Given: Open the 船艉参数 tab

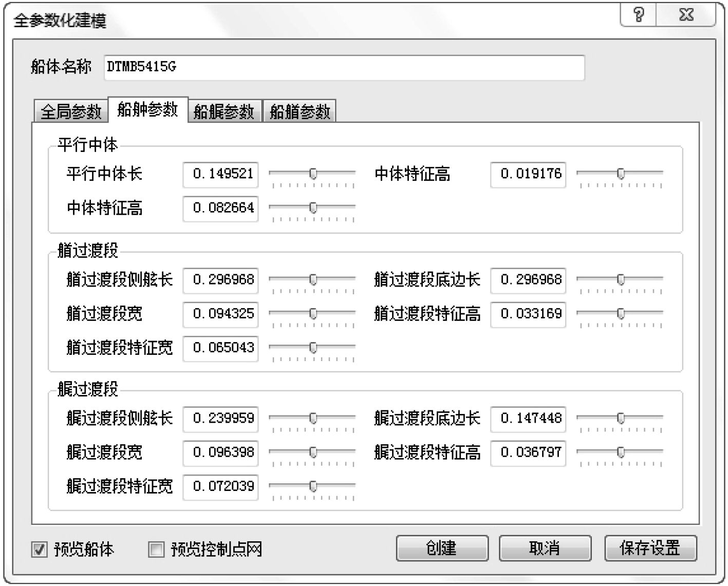Looking at the screenshot, I should click(223, 111).
